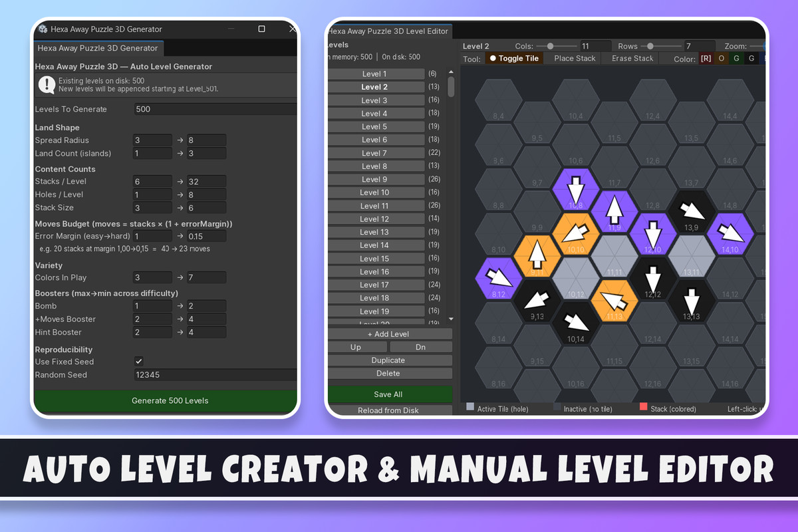Screen dimensions: 798x532
Task: Click the levels list scrollbar thumb
Action: tap(452, 86)
